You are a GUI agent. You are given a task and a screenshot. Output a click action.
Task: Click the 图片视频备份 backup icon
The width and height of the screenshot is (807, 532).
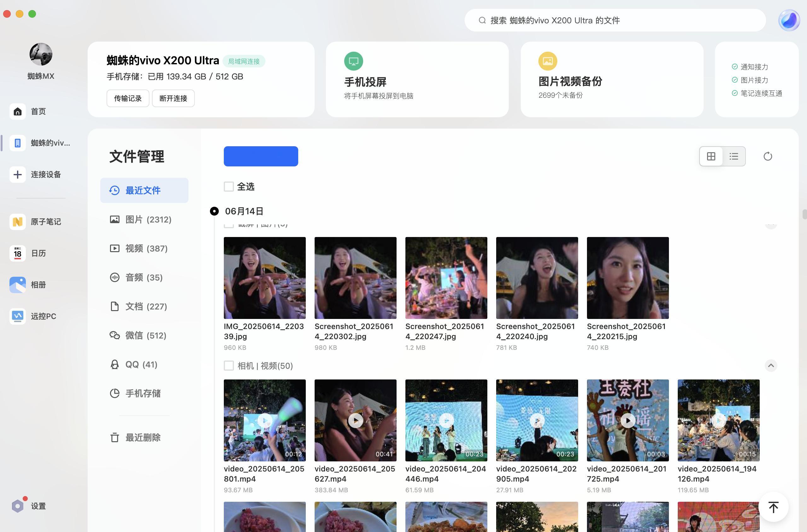(548, 61)
